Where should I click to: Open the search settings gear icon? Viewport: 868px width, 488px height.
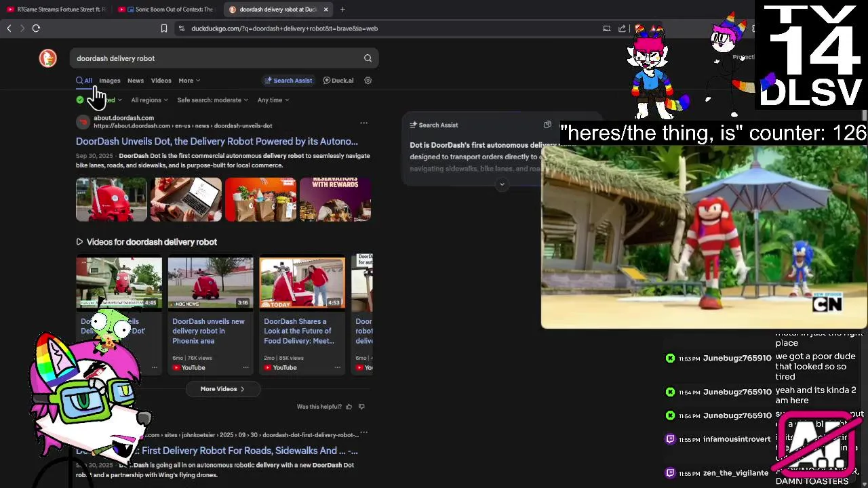click(368, 81)
